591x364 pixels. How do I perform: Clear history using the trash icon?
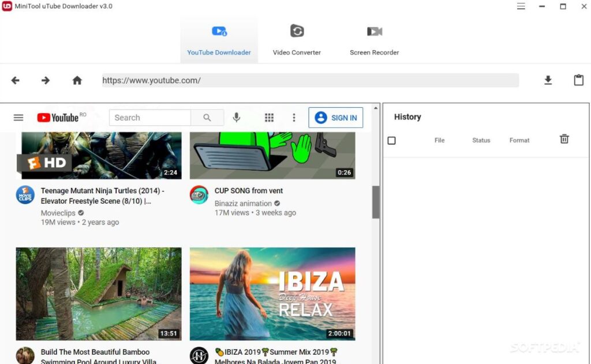pos(564,139)
